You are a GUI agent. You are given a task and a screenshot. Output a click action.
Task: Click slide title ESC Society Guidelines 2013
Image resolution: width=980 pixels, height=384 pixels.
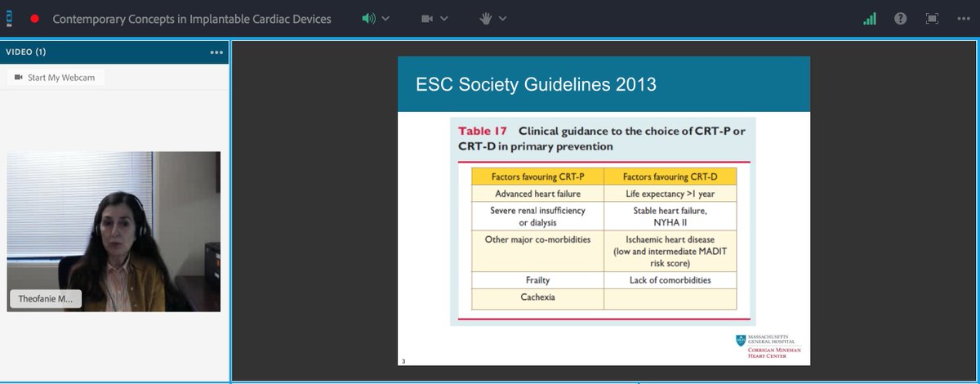click(536, 84)
